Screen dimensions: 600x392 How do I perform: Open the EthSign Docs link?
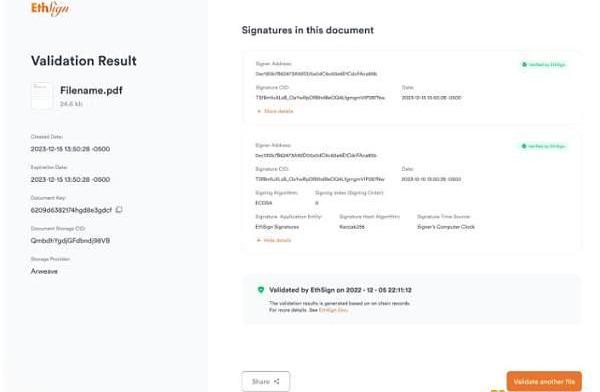pyautogui.click(x=333, y=310)
